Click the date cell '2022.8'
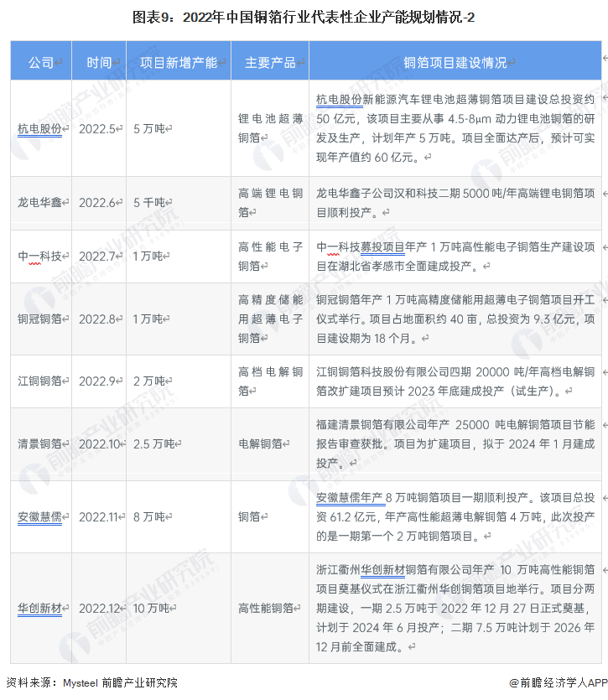The image size is (608, 700). [97, 319]
